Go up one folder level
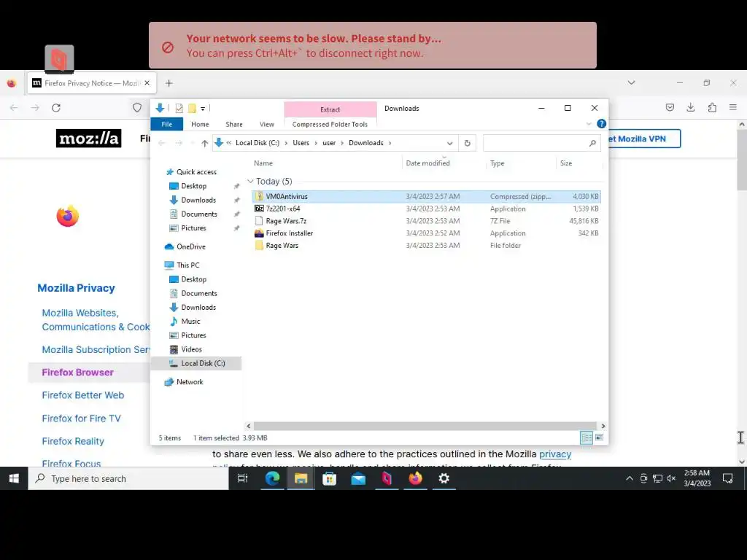 (204, 143)
